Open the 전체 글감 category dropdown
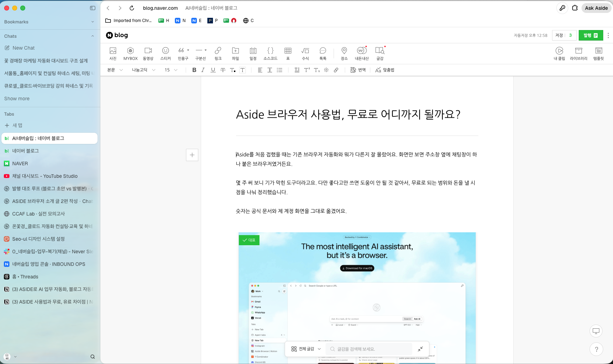This screenshot has width=613, height=364. click(x=306, y=349)
